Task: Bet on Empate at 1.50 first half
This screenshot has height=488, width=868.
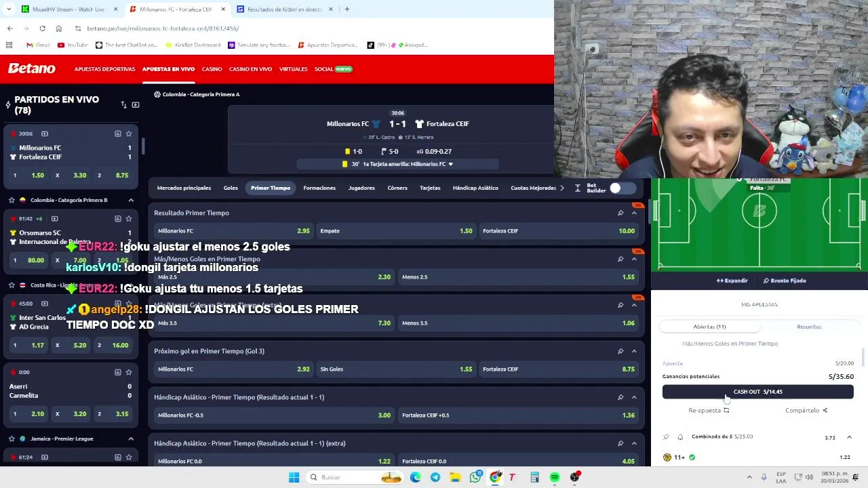Action: [396, 231]
